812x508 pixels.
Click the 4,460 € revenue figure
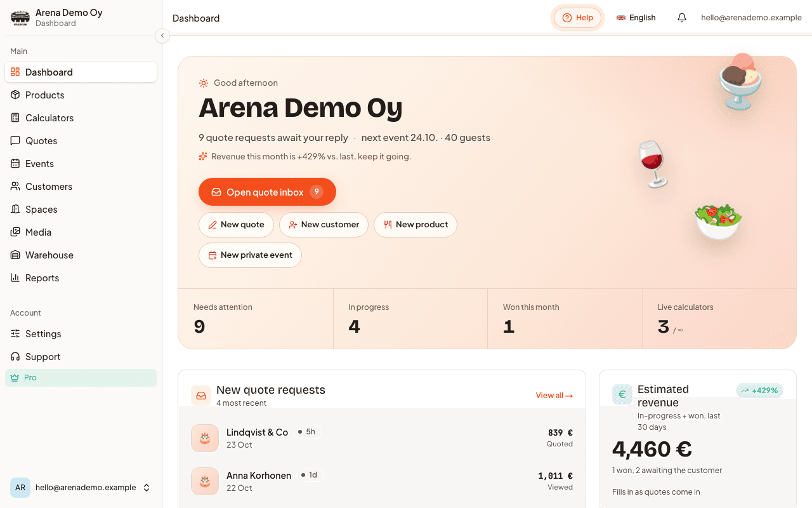point(652,450)
